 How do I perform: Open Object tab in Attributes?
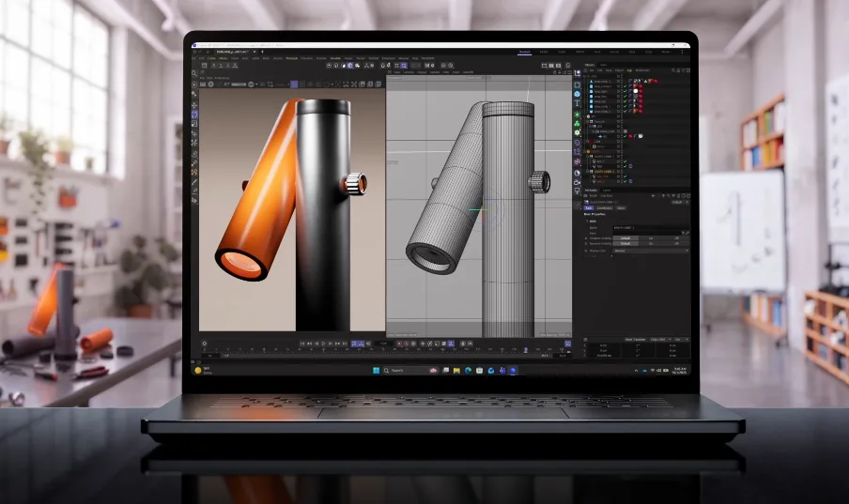(621, 207)
